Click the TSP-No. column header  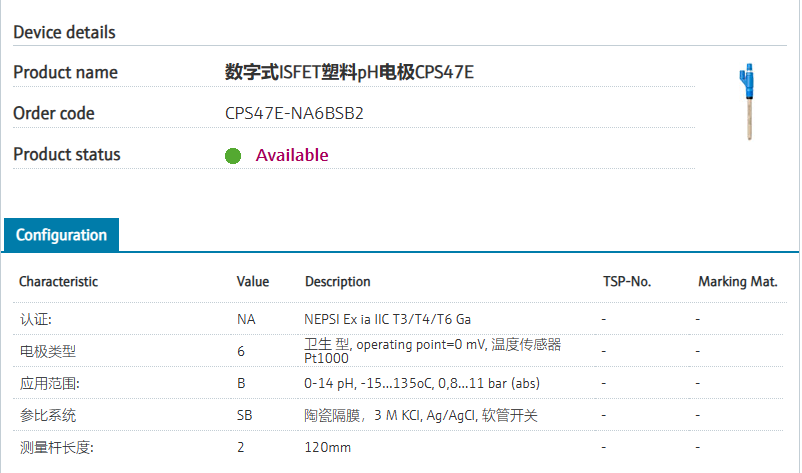pos(627,282)
